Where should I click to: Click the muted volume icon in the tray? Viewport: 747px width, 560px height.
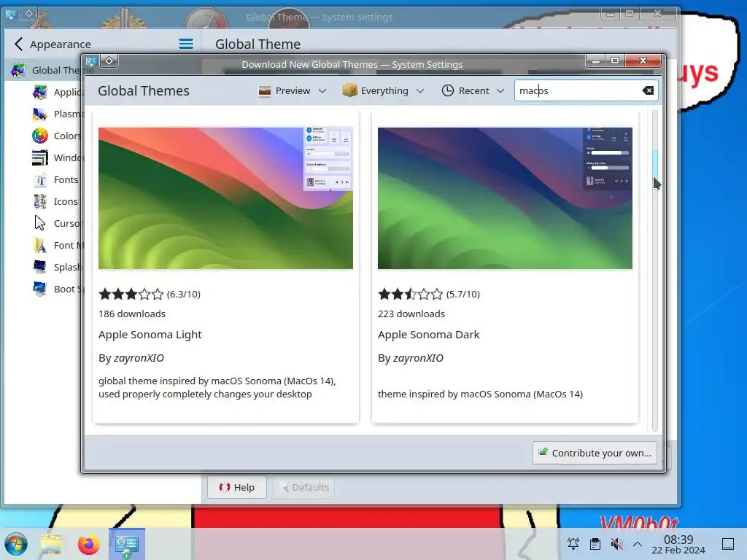pos(616,544)
